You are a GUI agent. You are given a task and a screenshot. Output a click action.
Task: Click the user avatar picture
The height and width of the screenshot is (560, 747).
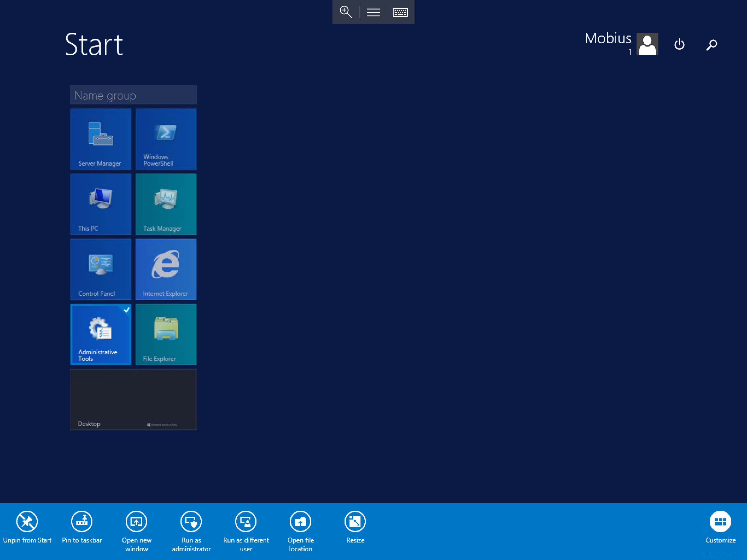(647, 43)
